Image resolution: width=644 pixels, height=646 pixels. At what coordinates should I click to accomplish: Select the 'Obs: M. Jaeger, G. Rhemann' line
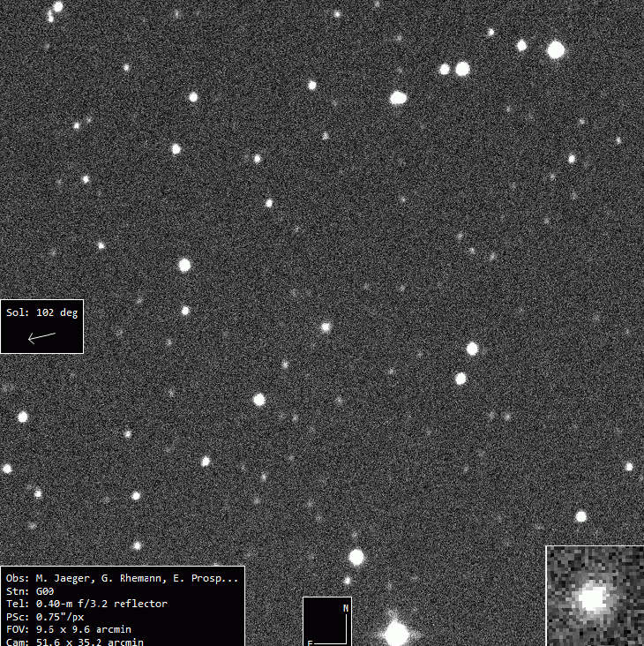pyautogui.click(x=123, y=578)
